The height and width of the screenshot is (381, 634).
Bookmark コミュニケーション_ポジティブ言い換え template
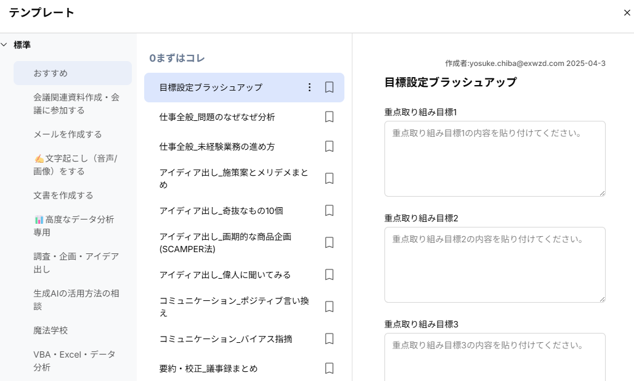point(329,307)
